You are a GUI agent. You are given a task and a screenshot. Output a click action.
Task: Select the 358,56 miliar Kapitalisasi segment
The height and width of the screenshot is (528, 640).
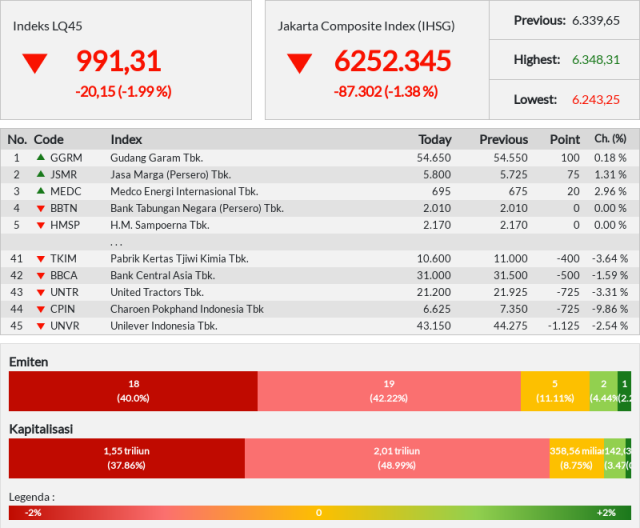(577, 458)
